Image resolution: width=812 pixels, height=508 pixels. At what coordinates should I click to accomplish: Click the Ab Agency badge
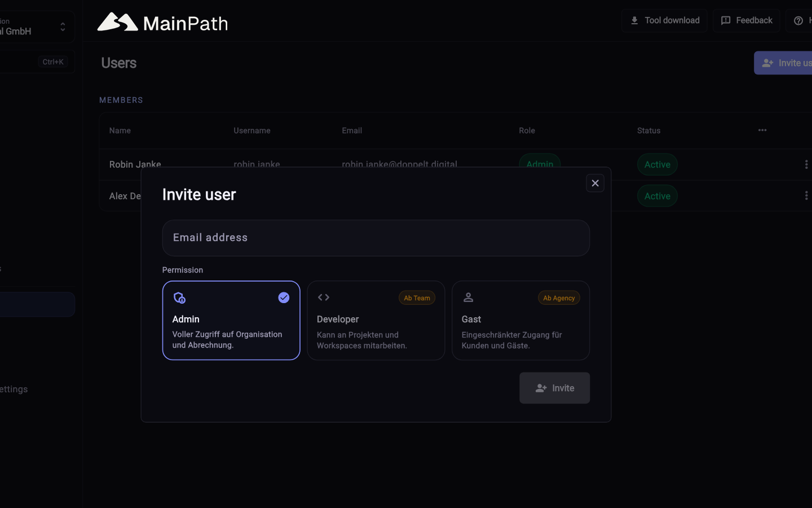pos(559,298)
